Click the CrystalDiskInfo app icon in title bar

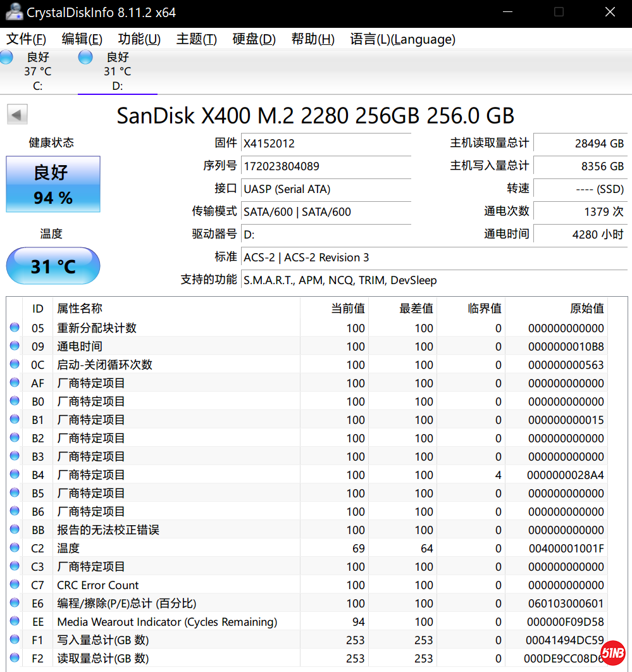click(13, 12)
